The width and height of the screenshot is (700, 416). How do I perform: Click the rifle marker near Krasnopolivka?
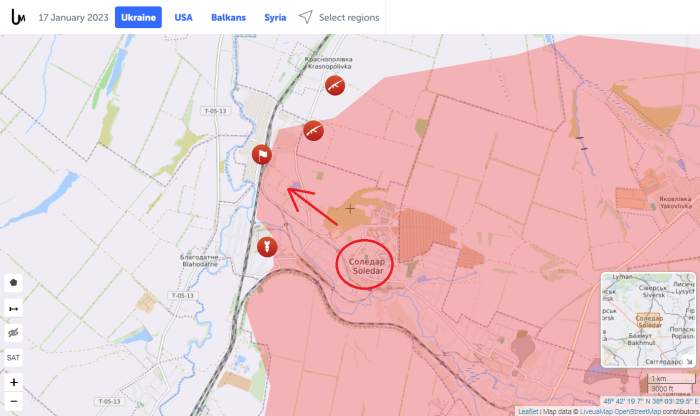(335, 86)
